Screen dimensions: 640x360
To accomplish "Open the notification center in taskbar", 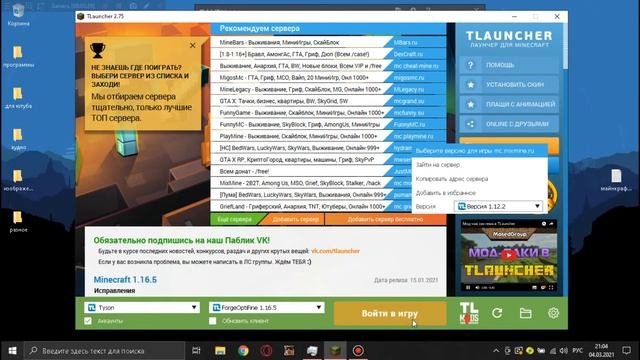I will click(627, 351).
